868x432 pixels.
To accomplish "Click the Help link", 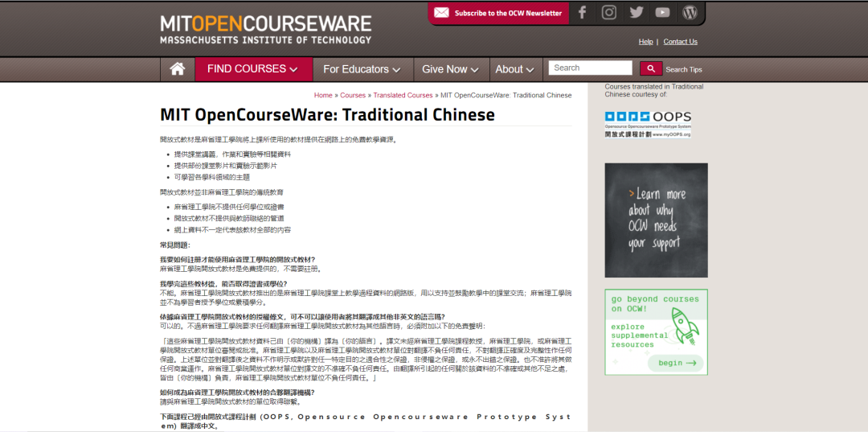I will [645, 42].
